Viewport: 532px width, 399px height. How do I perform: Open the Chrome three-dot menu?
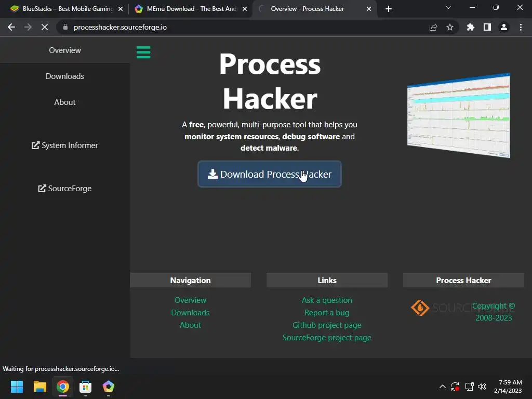(521, 27)
